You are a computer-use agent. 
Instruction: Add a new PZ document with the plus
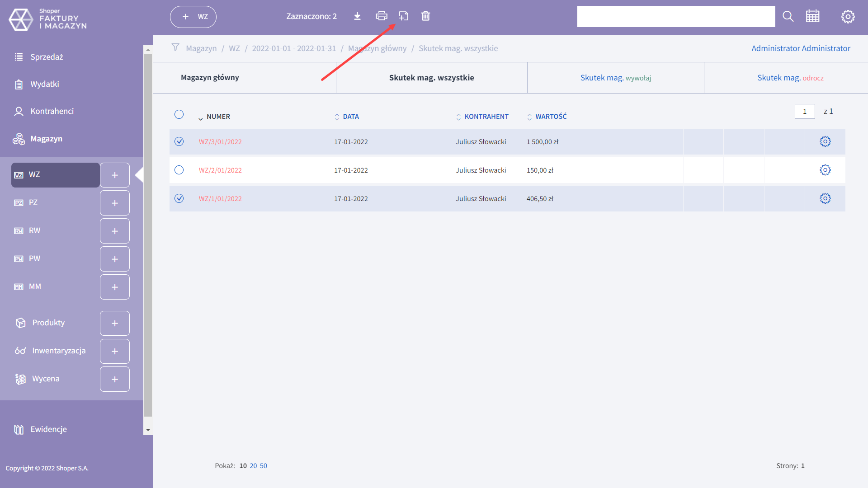pyautogui.click(x=115, y=203)
